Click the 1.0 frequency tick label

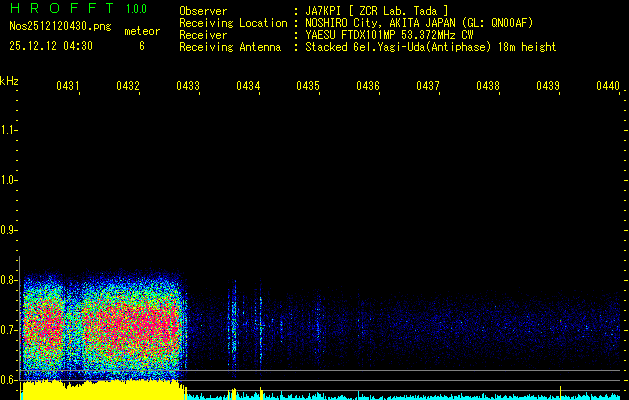point(9,180)
